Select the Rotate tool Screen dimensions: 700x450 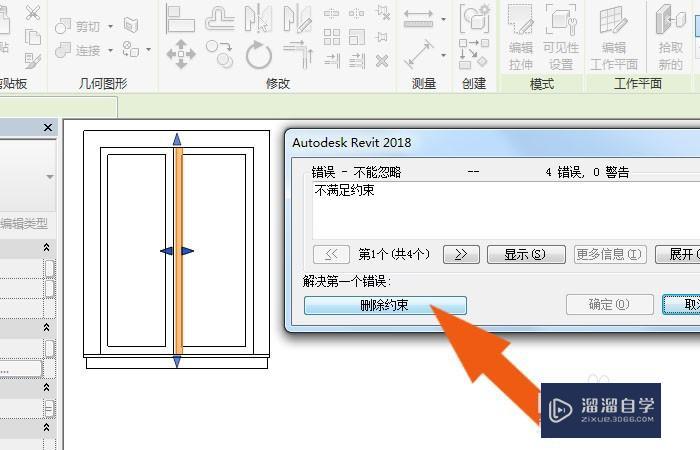(x=259, y=54)
